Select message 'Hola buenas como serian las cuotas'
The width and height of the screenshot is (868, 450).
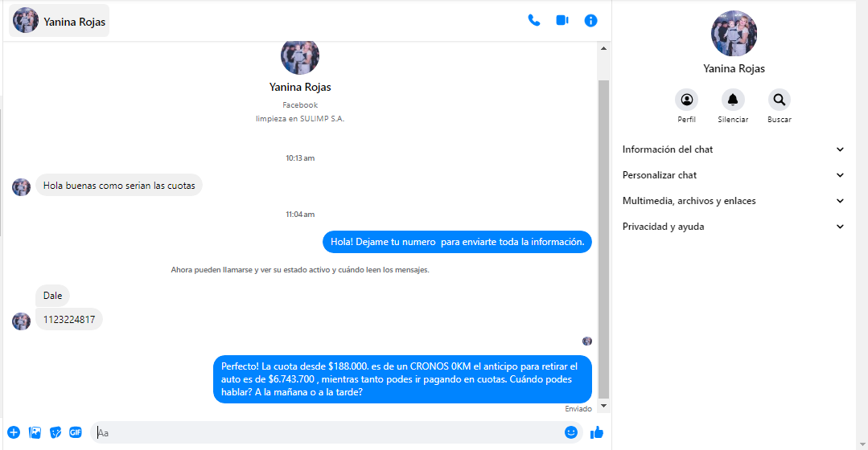coord(119,185)
